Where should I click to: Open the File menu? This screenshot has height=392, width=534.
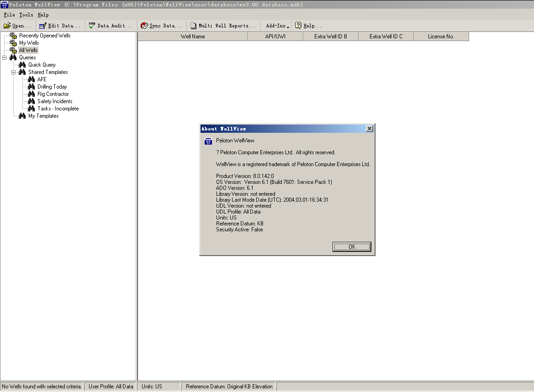[x=9, y=15]
